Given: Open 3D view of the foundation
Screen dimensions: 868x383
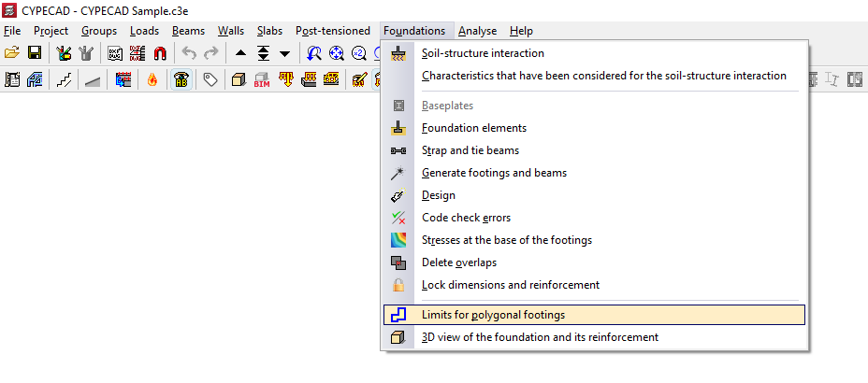Looking at the screenshot, I should [x=540, y=337].
